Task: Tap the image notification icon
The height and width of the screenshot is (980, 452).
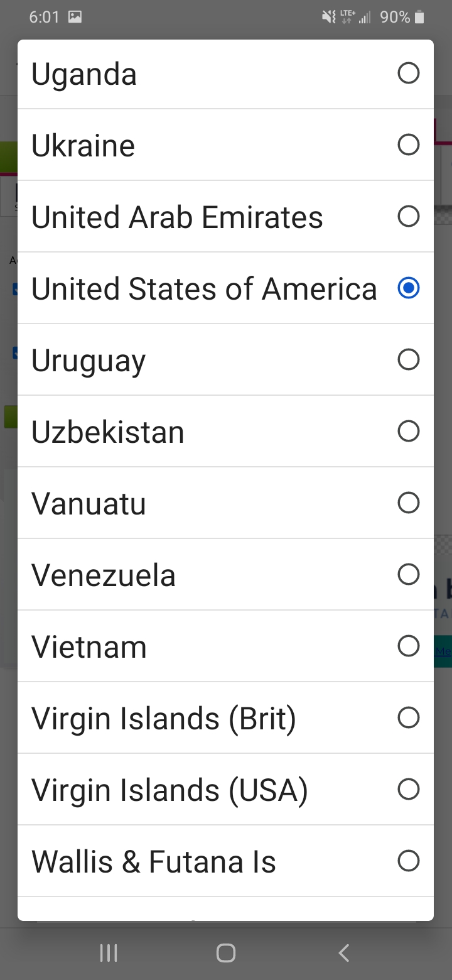Action: coord(75,18)
